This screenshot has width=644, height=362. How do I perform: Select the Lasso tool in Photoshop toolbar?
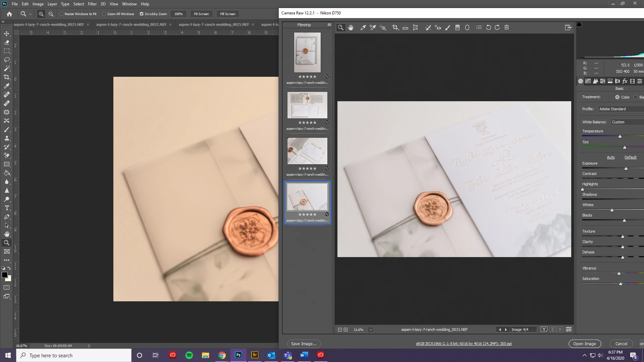tap(7, 60)
